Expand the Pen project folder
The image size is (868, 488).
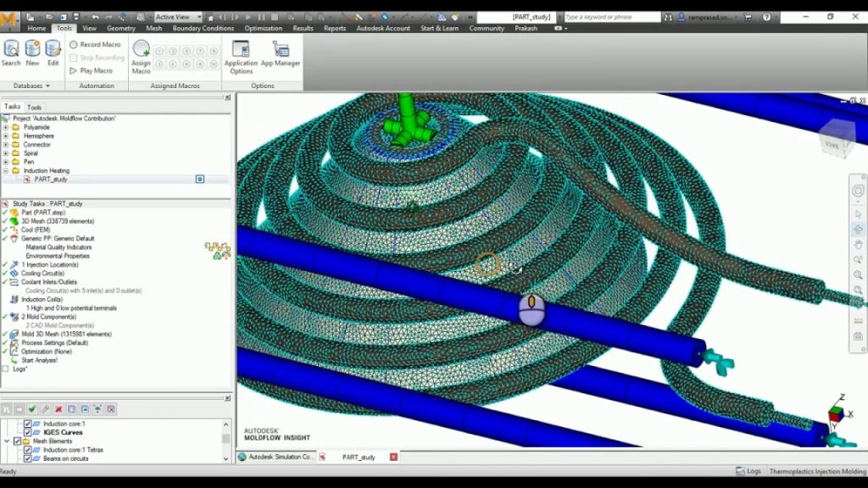[6, 162]
